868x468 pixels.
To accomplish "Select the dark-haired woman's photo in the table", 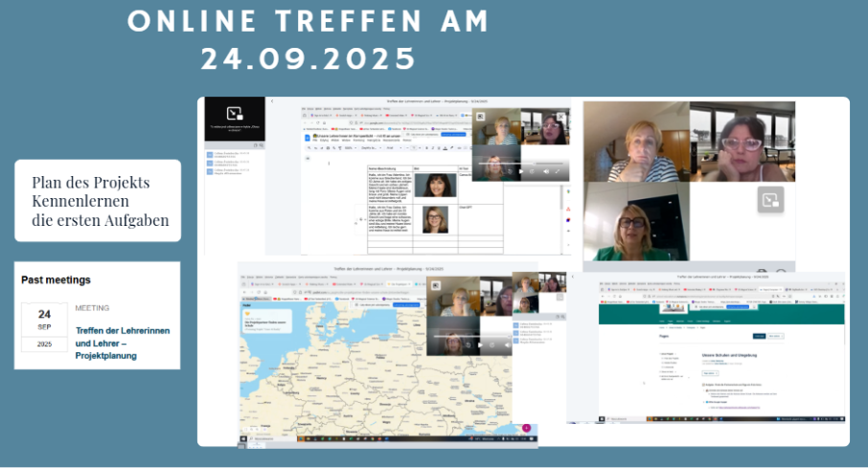I will [x=435, y=184].
